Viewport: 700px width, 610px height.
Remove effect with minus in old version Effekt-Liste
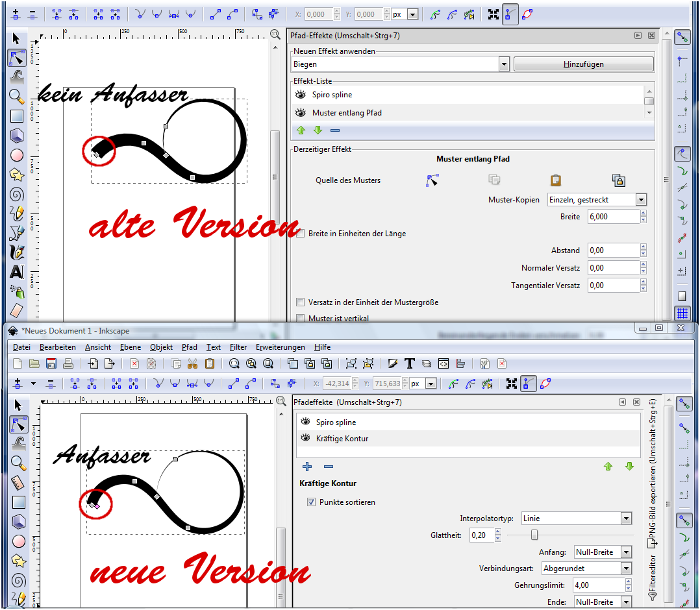[335, 130]
